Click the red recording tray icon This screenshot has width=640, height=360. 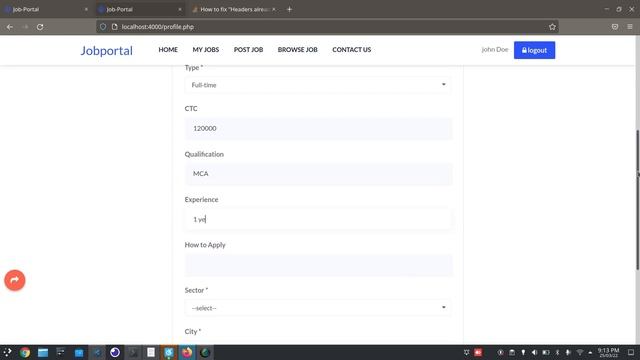coord(478,352)
